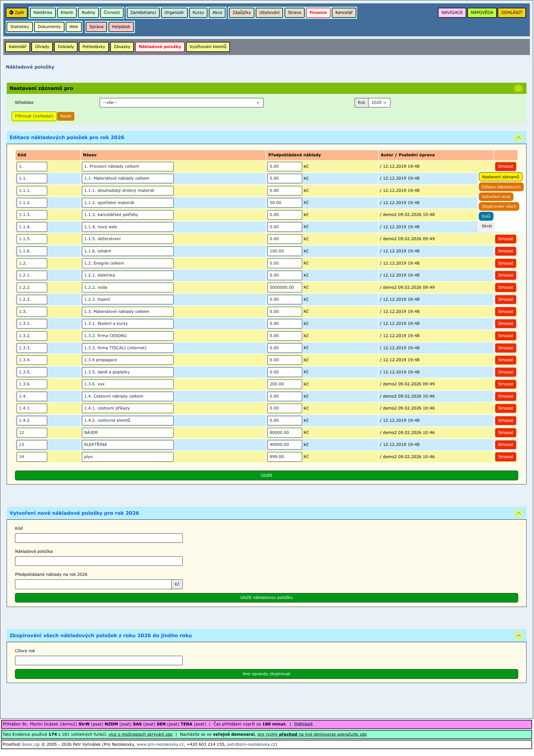Collapse the Editace nákladových položek section
534x756 pixels.
coord(518,138)
